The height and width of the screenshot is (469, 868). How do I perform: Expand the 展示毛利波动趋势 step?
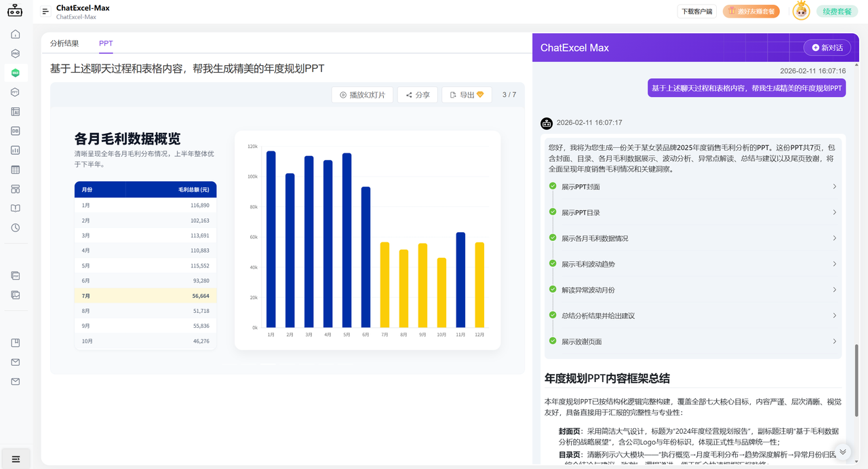692,263
